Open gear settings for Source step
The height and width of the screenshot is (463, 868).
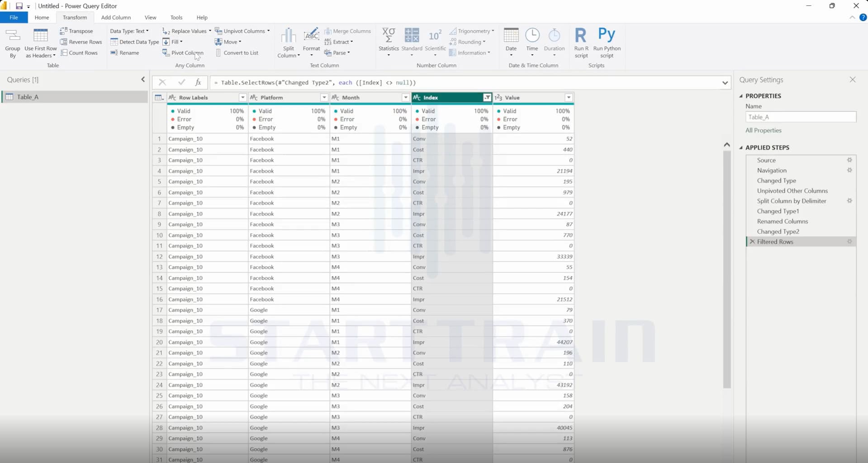pyautogui.click(x=849, y=160)
